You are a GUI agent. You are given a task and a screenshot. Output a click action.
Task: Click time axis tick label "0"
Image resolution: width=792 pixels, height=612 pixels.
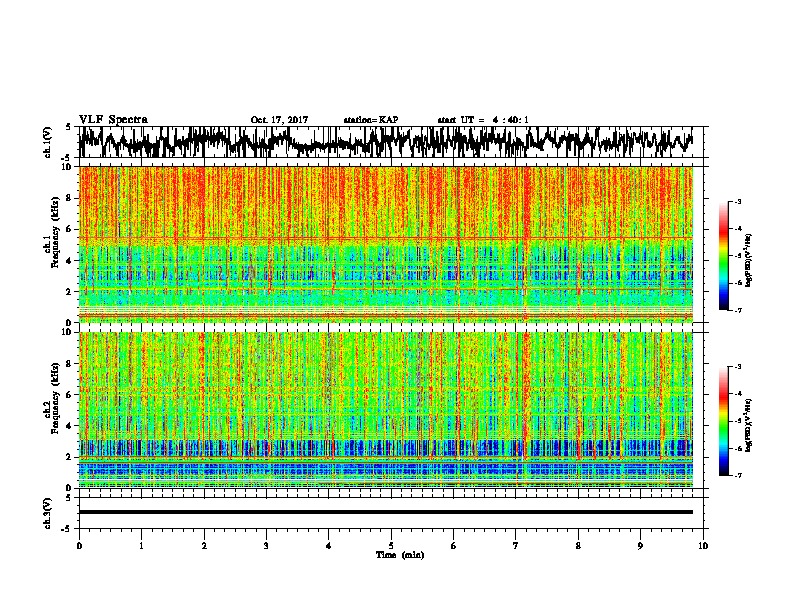click(x=79, y=546)
